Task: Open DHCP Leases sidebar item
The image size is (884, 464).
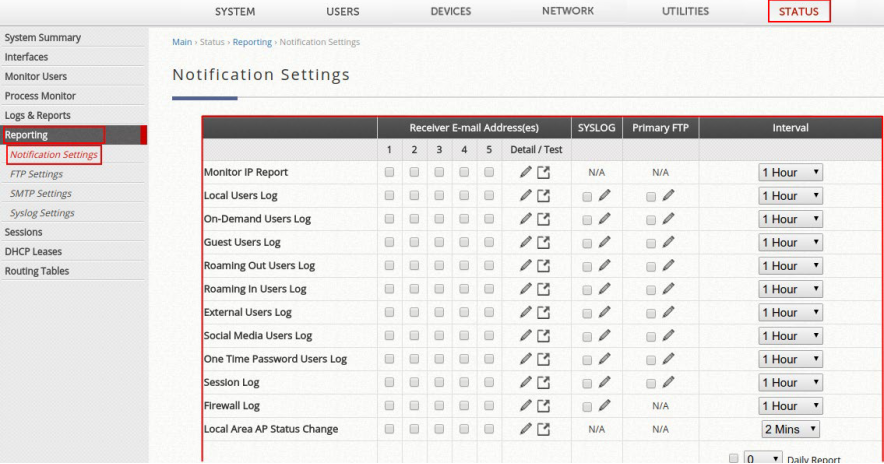Action: click(33, 251)
